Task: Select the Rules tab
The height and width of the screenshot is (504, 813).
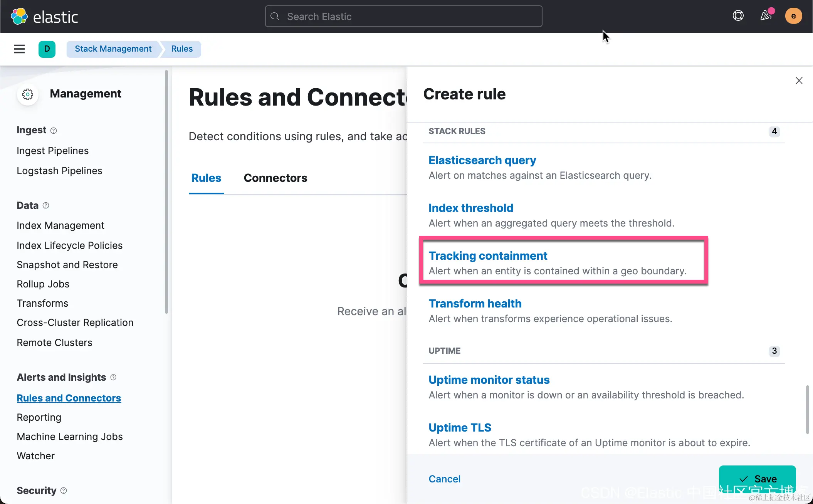Action: (206, 178)
